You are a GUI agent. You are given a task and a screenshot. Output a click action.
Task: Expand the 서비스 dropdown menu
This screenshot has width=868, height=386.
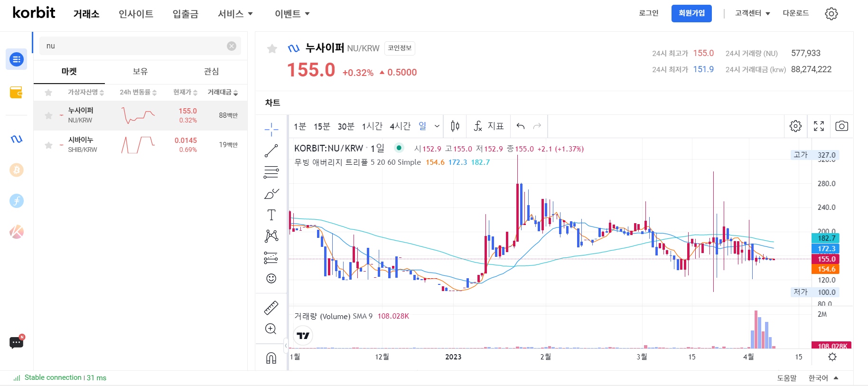point(235,14)
